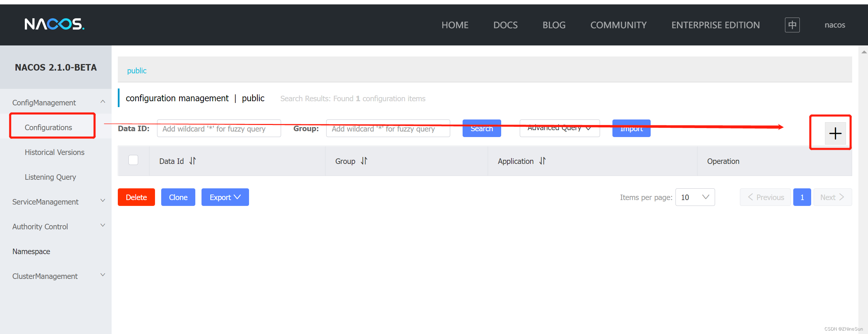Image resolution: width=868 pixels, height=334 pixels.
Task: Open the nacos user menu
Action: tap(835, 25)
